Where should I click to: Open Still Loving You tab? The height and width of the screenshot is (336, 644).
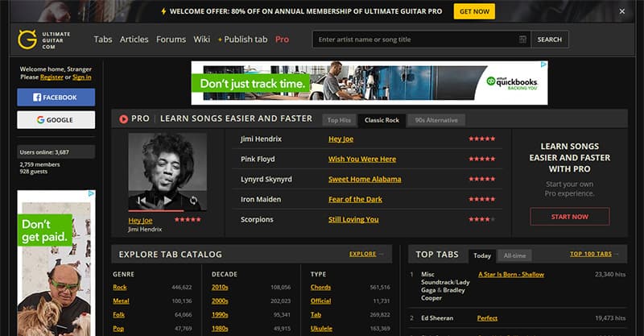point(353,220)
